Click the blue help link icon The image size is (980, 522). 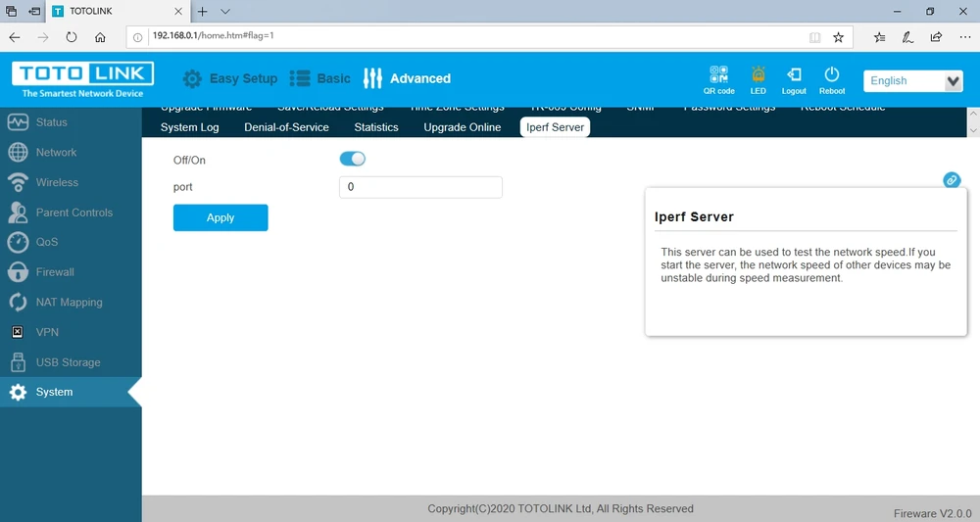pyautogui.click(x=952, y=180)
